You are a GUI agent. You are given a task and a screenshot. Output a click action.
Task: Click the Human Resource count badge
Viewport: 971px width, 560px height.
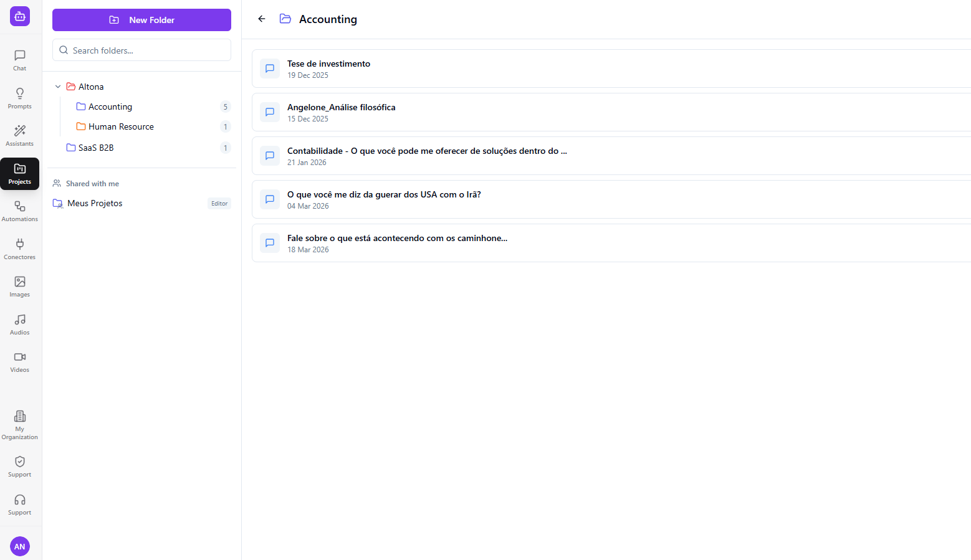pos(226,126)
